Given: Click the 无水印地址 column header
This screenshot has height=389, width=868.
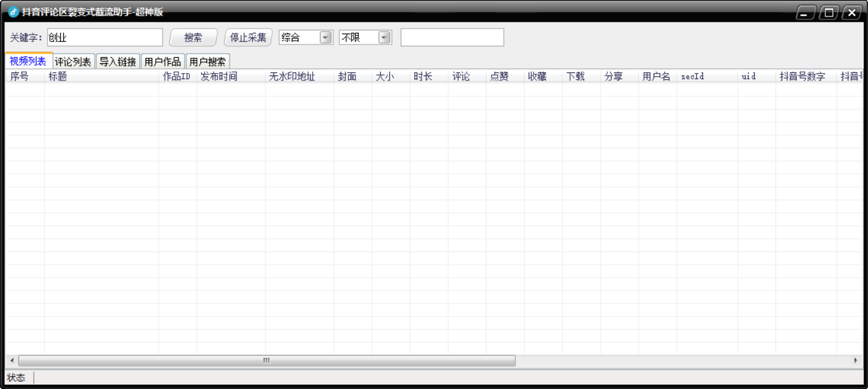Looking at the screenshot, I should click(x=300, y=76).
